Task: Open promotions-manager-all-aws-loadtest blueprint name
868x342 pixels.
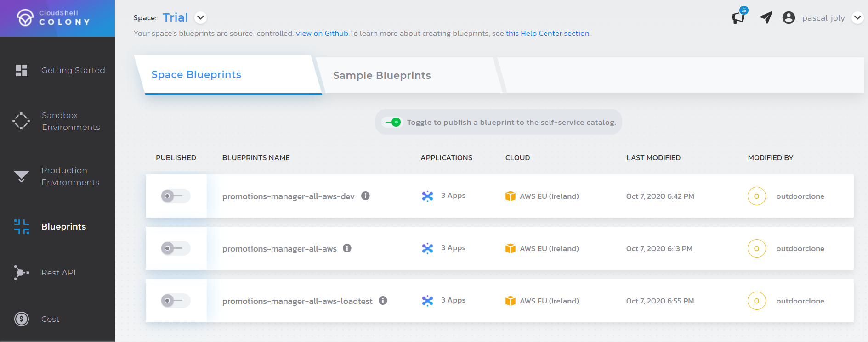Action: [x=297, y=301]
